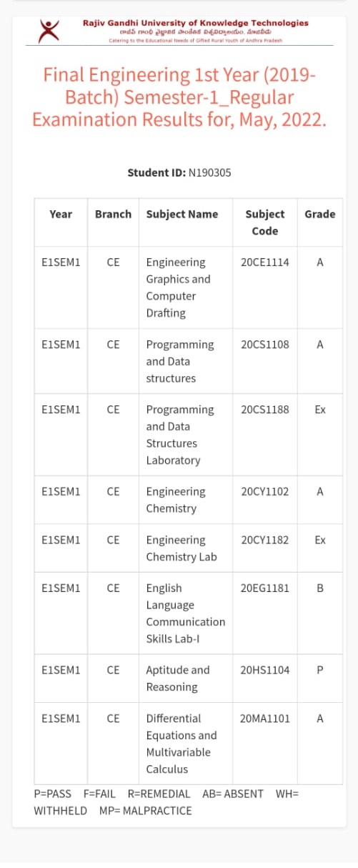Click the Branch column header
Screen dimensions: 358x868
pyautogui.click(x=113, y=214)
